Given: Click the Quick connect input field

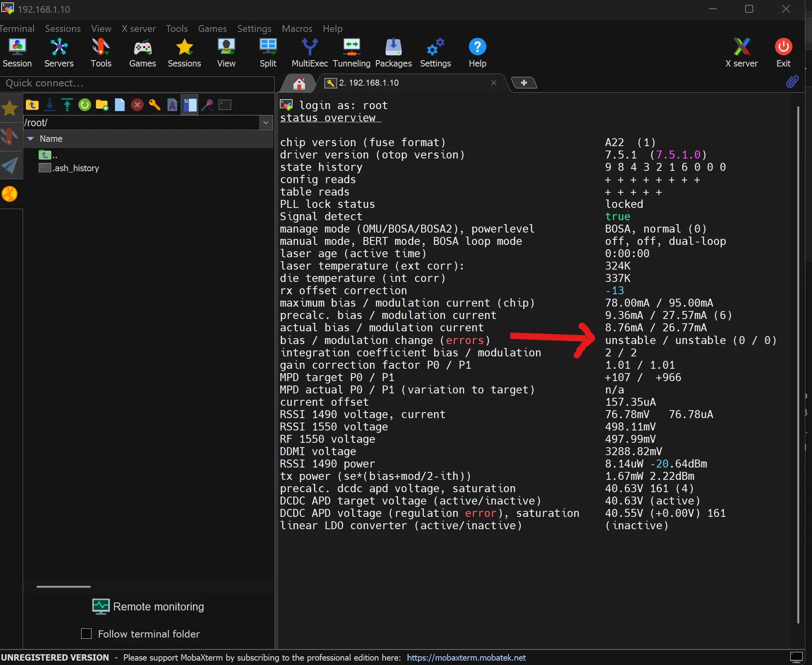Looking at the screenshot, I should pyautogui.click(x=137, y=83).
